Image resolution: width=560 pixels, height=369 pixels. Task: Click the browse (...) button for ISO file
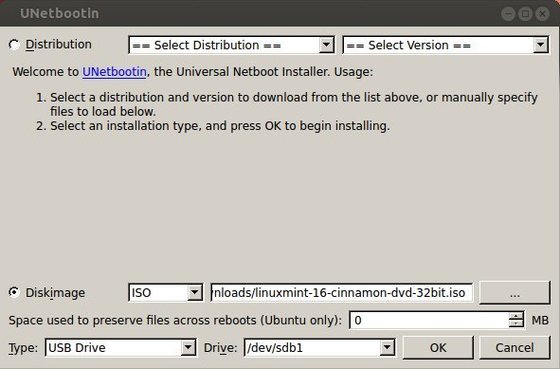pyautogui.click(x=515, y=293)
